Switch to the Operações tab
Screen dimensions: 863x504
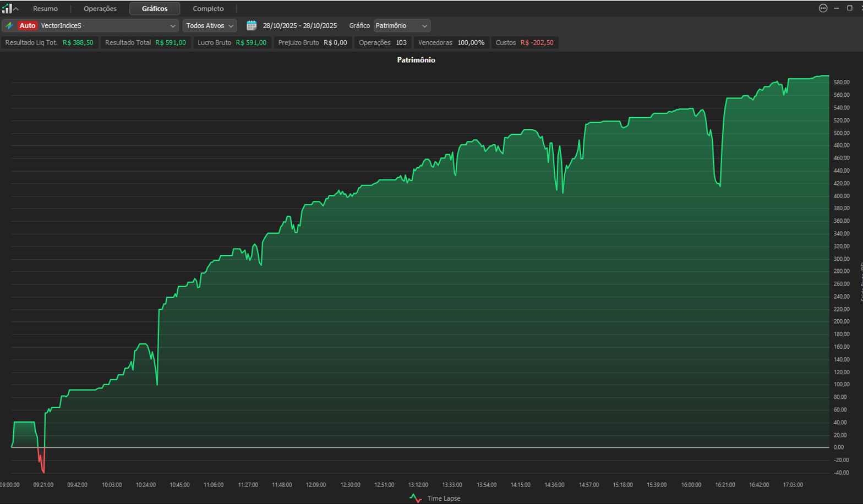click(x=100, y=9)
